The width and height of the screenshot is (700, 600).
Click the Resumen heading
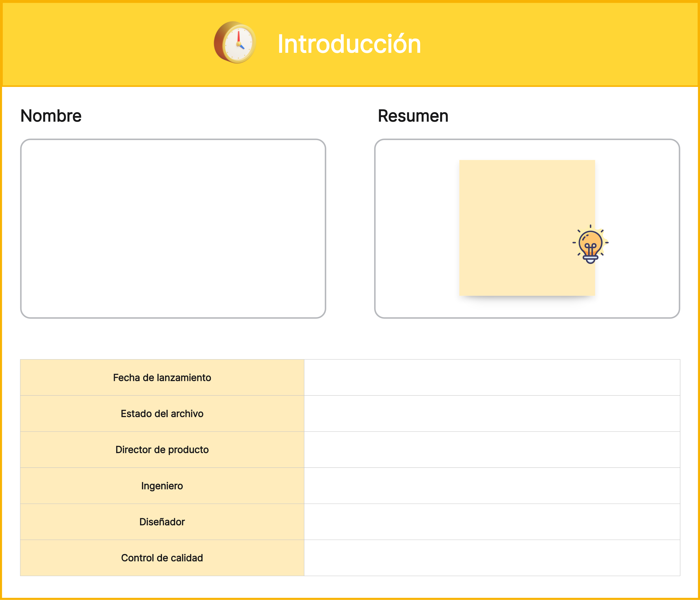point(413,116)
